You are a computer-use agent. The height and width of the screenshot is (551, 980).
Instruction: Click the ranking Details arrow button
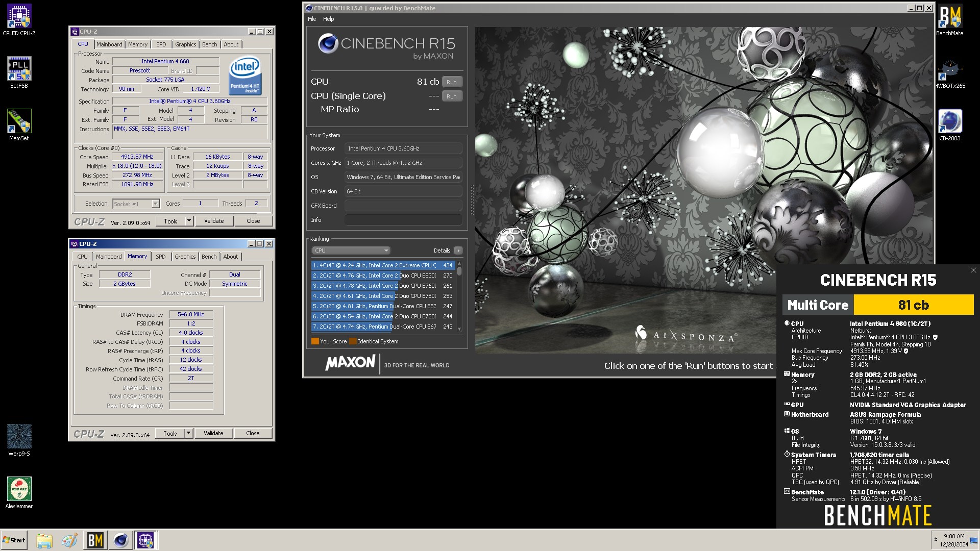point(458,251)
